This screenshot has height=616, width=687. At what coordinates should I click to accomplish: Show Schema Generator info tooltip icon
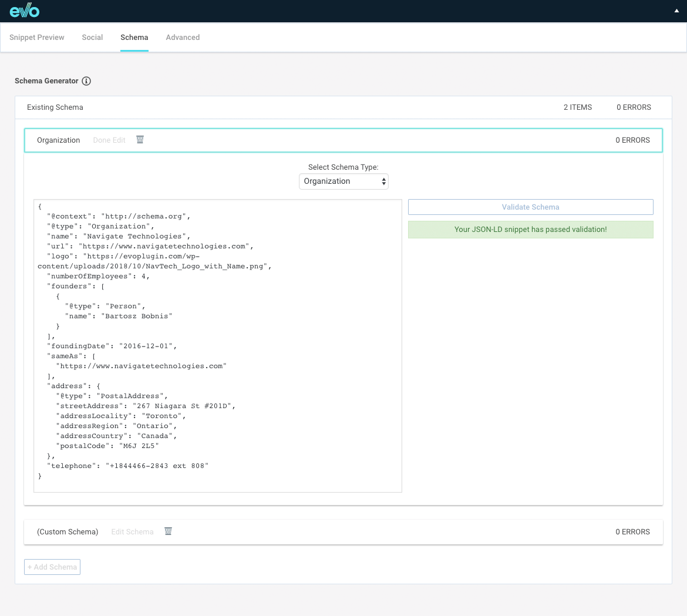86,81
